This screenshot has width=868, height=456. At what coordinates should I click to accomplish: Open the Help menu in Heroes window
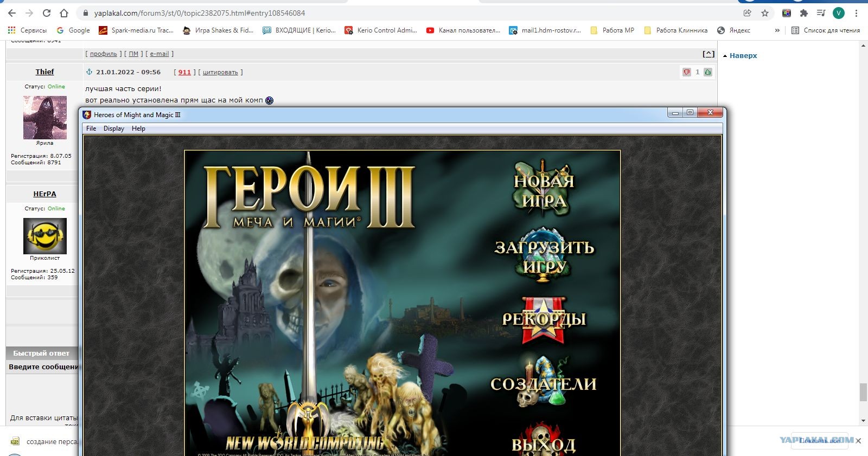point(138,129)
